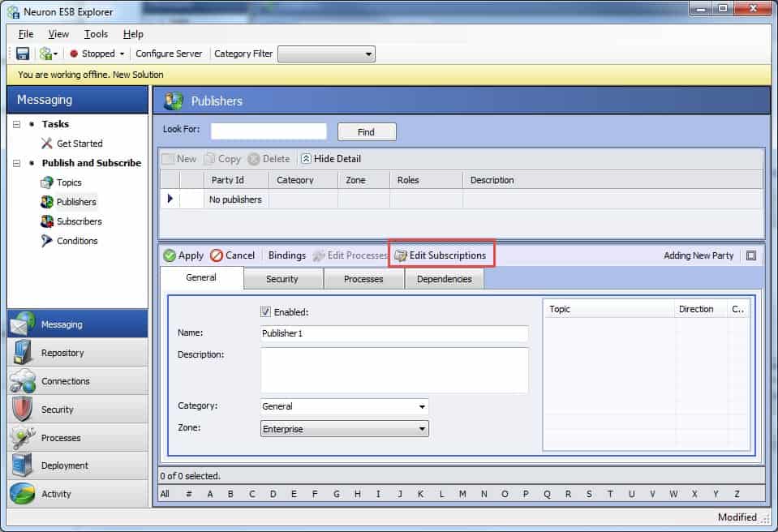Click the Security shield icon

(23, 409)
